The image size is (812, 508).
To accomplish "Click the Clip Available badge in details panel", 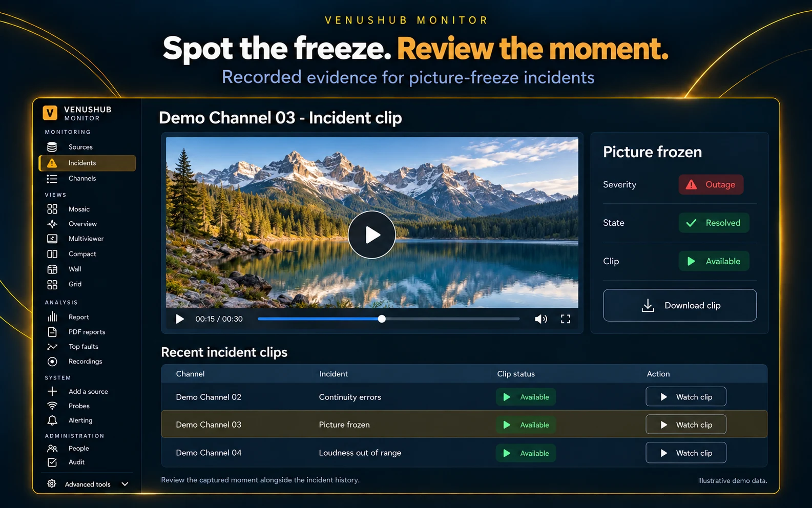I will pos(714,261).
